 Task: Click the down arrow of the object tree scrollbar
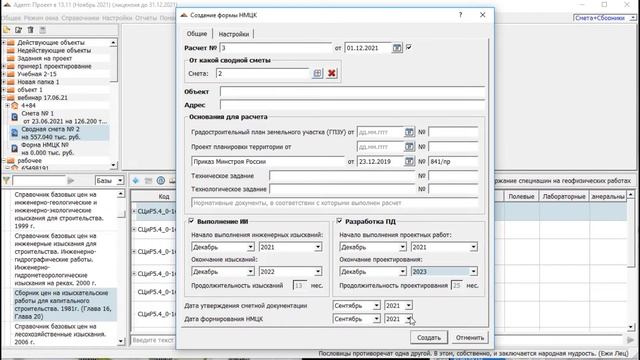pos(113,165)
